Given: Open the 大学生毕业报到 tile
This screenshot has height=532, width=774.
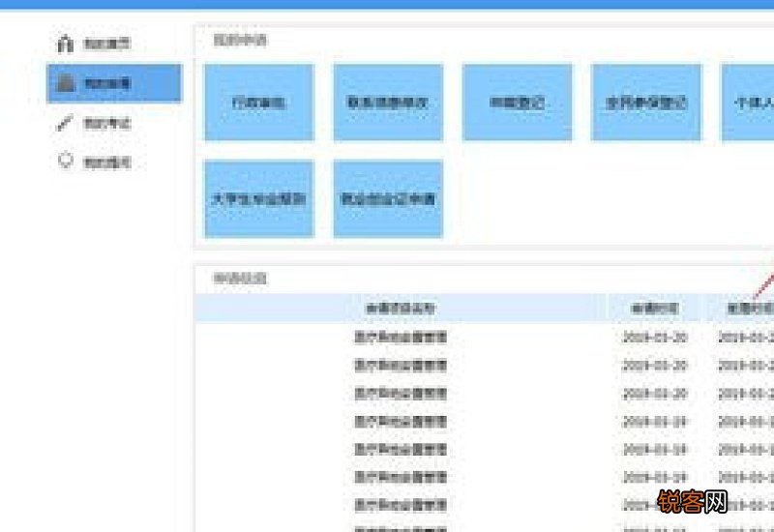Looking at the screenshot, I should [259, 199].
